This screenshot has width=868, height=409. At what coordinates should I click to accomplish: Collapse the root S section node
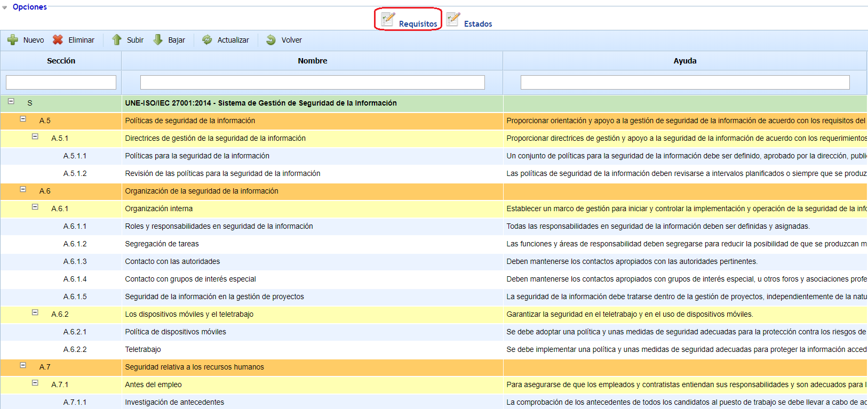pyautogui.click(x=11, y=101)
